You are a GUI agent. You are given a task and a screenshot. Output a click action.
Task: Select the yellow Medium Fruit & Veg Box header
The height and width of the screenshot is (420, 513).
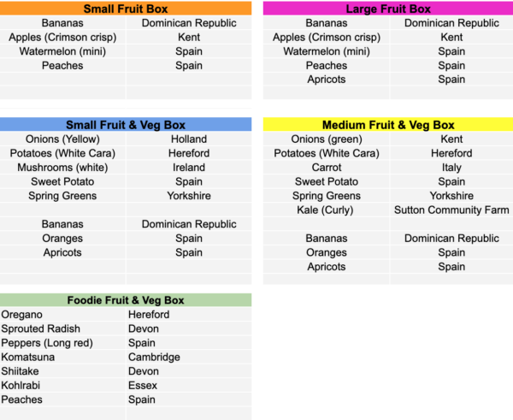tap(387, 125)
